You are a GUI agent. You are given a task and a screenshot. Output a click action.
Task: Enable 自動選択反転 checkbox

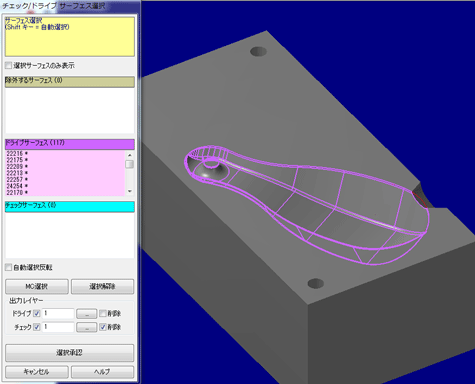pos(9,267)
